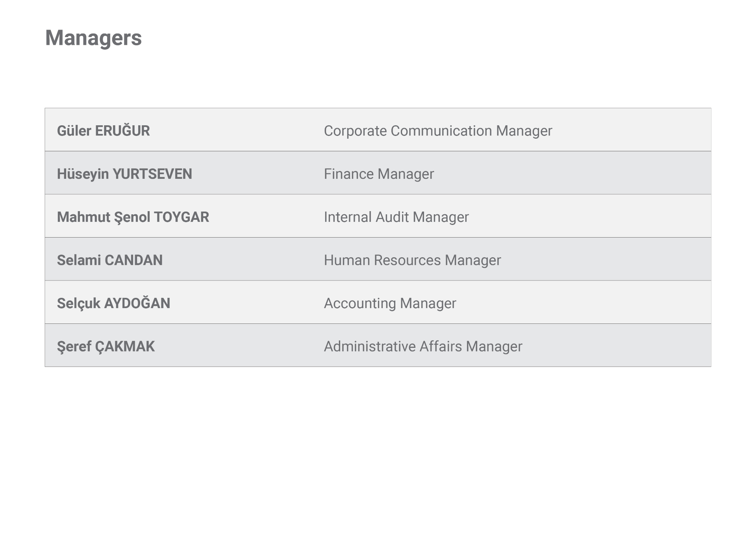Click Corporate Communication Manager title
This screenshot has width=756, height=535.
[438, 131]
